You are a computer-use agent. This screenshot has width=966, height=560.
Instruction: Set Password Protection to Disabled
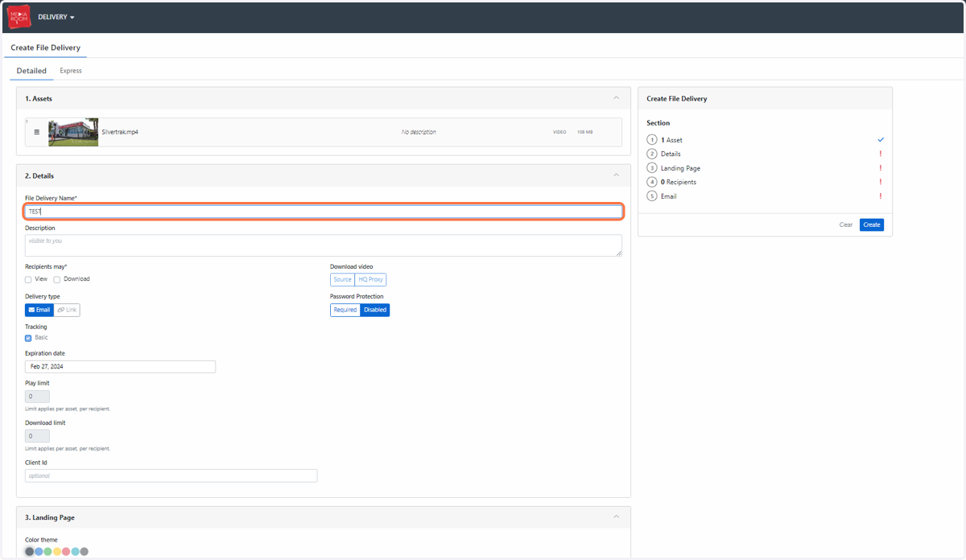[x=375, y=310]
